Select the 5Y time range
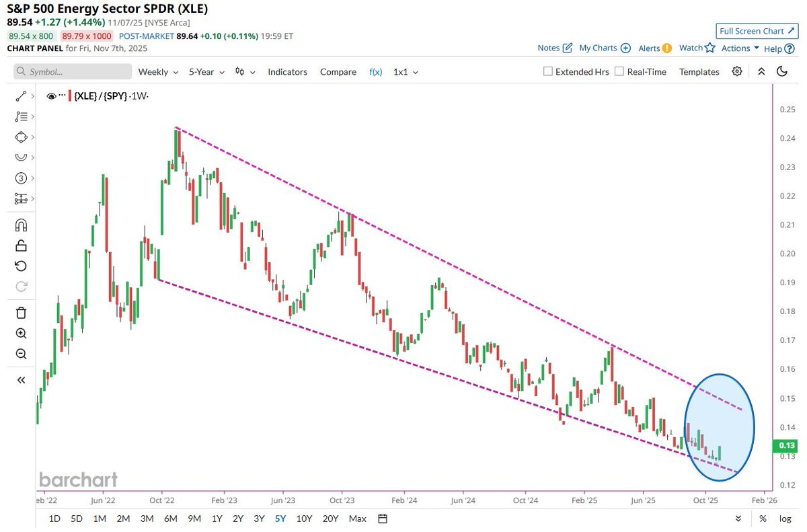Image resolution: width=807 pixels, height=532 pixels. [281, 519]
